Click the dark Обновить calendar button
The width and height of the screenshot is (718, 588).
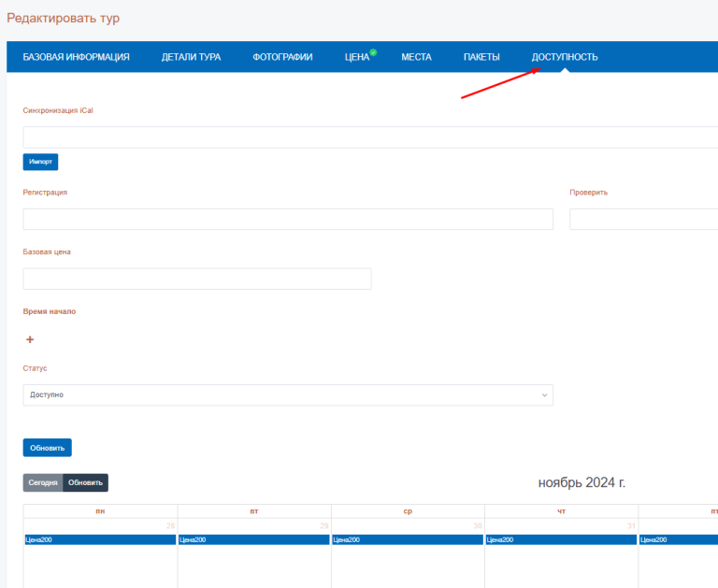click(x=85, y=482)
